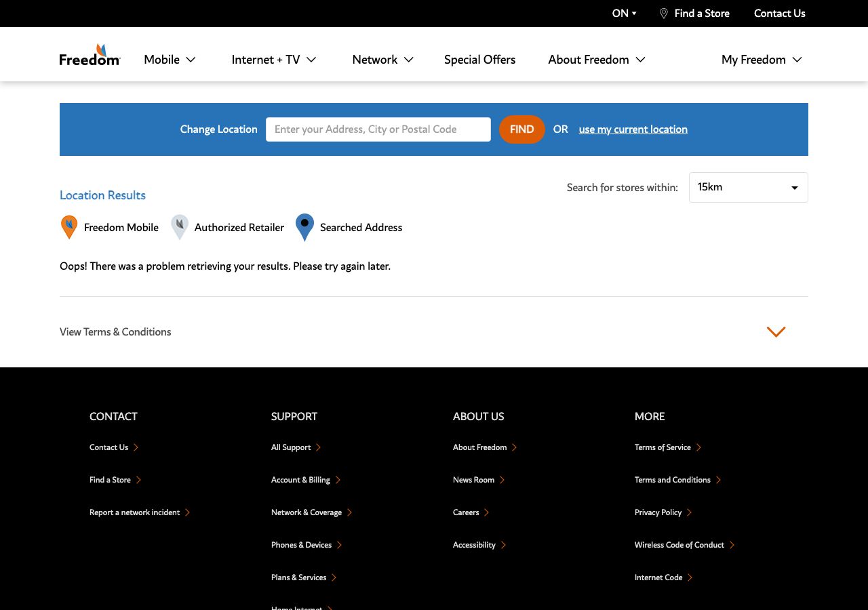Open the About Freedom menu

tap(597, 60)
